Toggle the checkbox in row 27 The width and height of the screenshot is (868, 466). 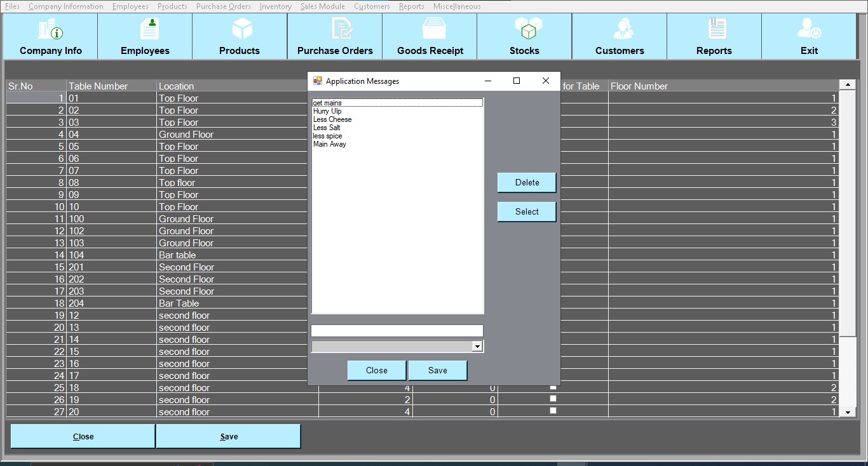(553, 411)
